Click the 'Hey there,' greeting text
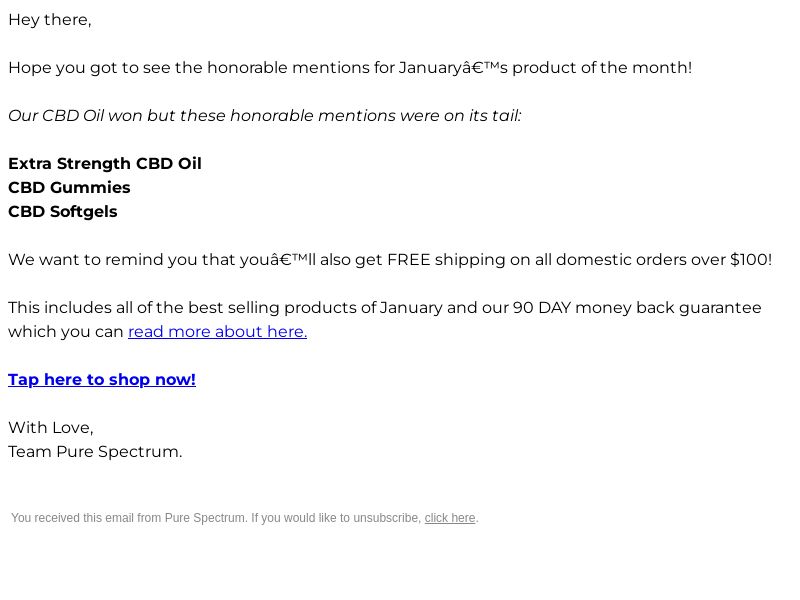The height and width of the screenshot is (600, 800). (x=50, y=20)
